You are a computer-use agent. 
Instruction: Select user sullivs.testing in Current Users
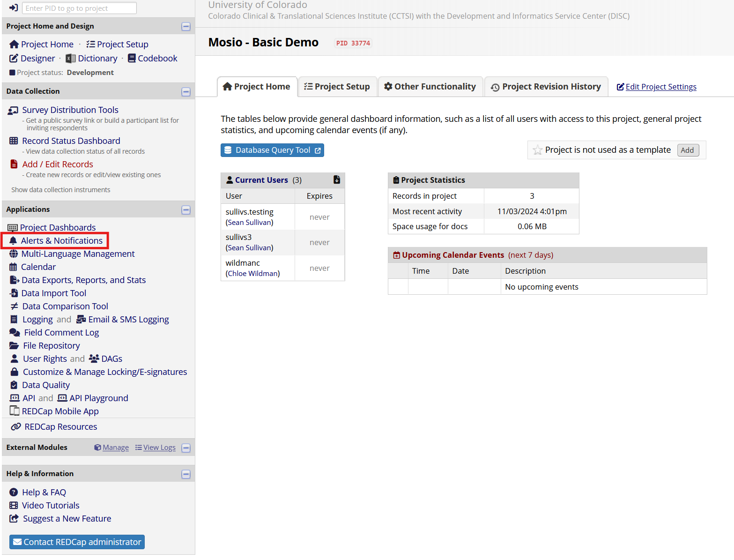[x=250, y=212]
